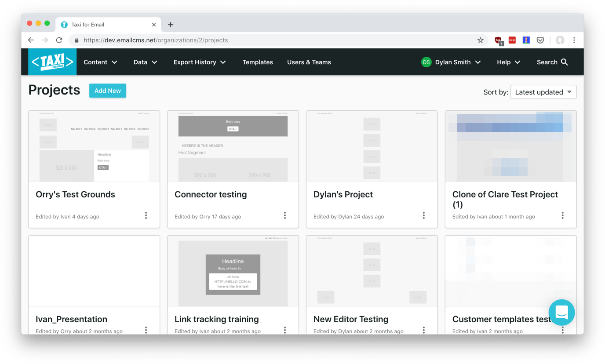Viewport: 605px width, 364px height.
Task: Click the Ivan_Presentation blank thumbnail
Action: coord(94,271)
